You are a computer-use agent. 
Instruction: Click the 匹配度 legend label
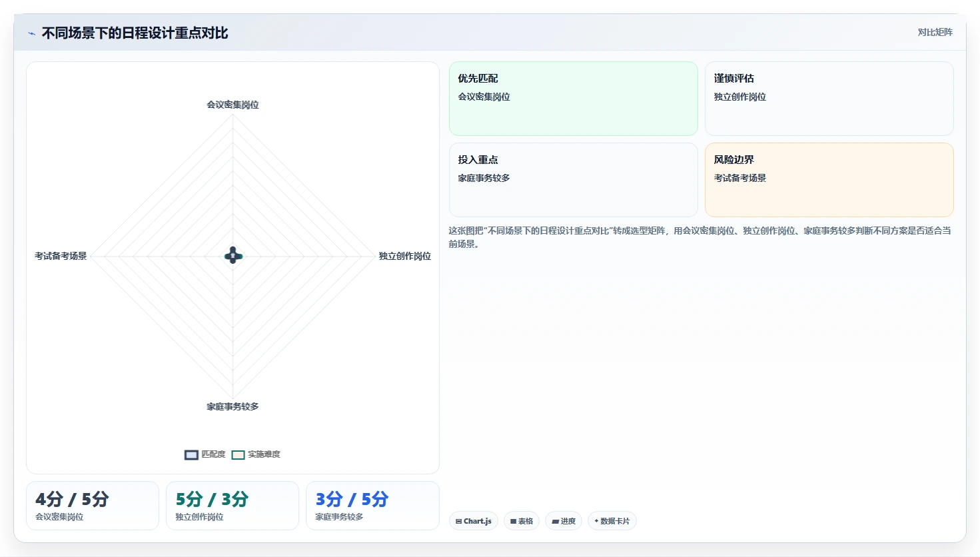tap(213, 454)
